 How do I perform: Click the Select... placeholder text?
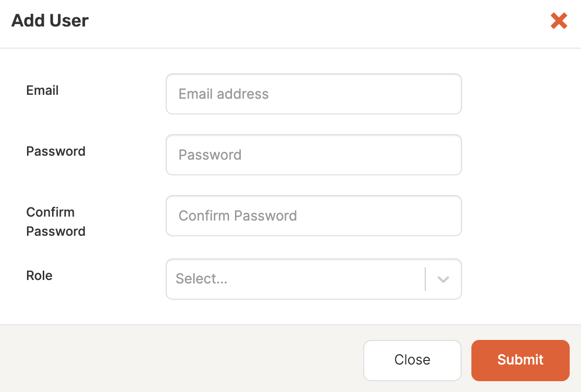pos(202,279)
